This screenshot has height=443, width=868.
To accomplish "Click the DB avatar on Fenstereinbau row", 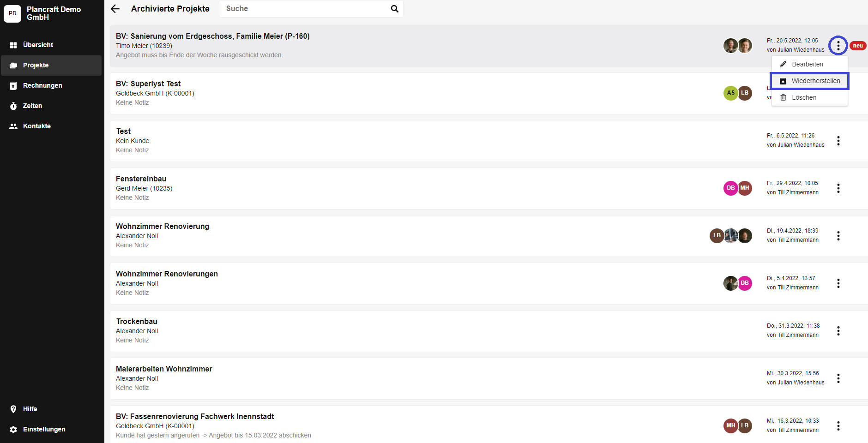I will coord(730,188).
